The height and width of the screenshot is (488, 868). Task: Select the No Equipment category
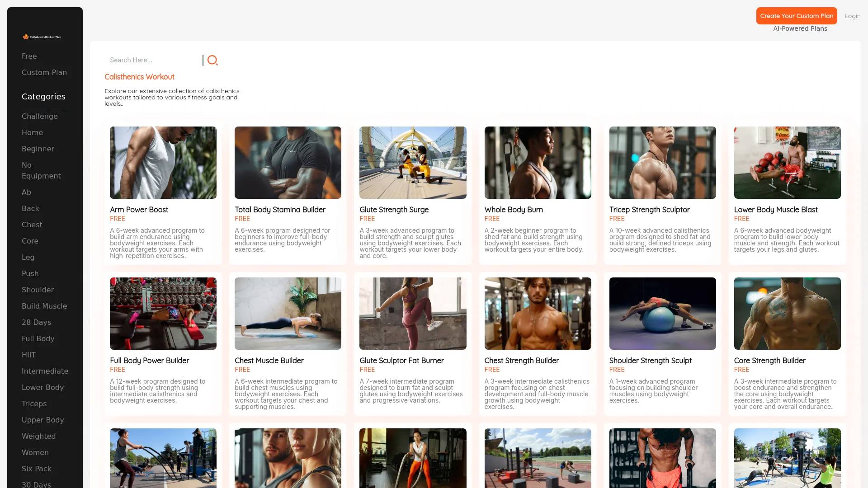pyautogui.click(x=41, y=170)
